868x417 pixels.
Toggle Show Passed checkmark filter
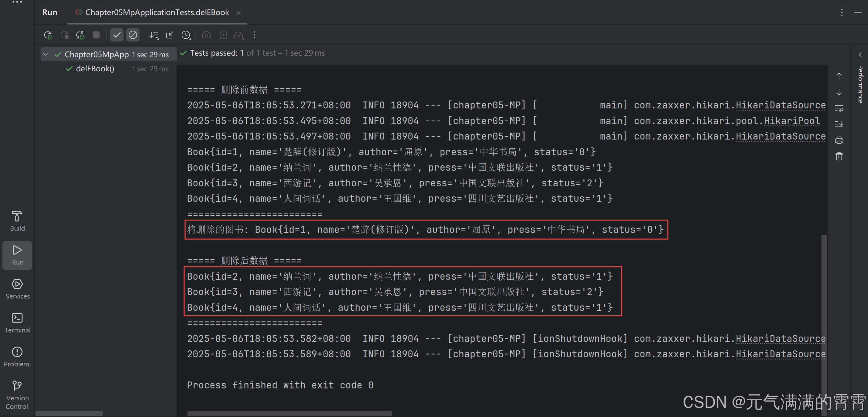[117, 35]
